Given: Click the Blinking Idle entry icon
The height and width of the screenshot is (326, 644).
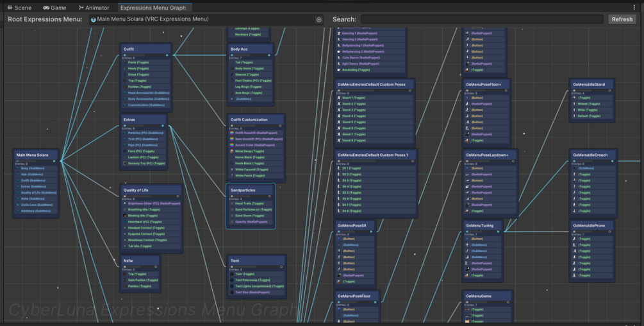Looking at the screenshot, I should [125, 216].
